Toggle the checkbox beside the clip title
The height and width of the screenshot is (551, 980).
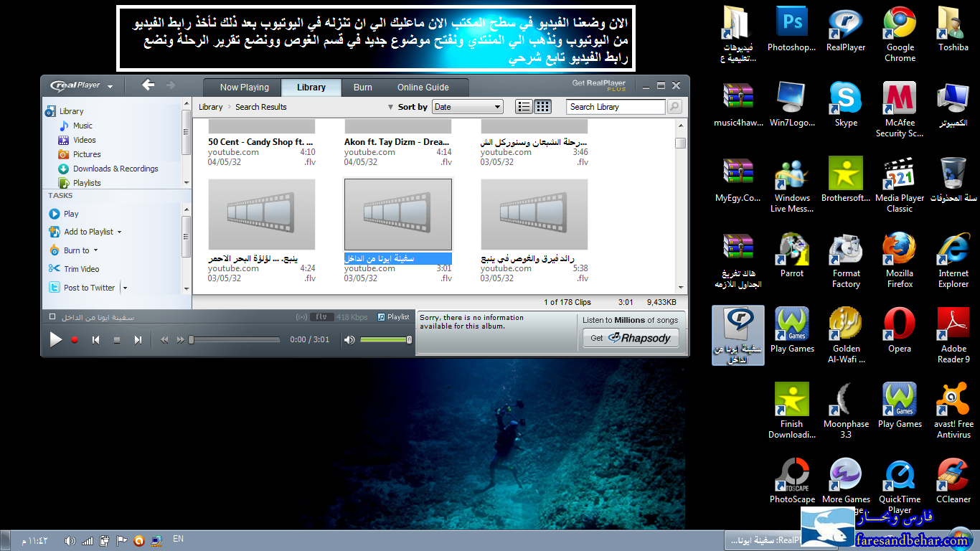52,317
